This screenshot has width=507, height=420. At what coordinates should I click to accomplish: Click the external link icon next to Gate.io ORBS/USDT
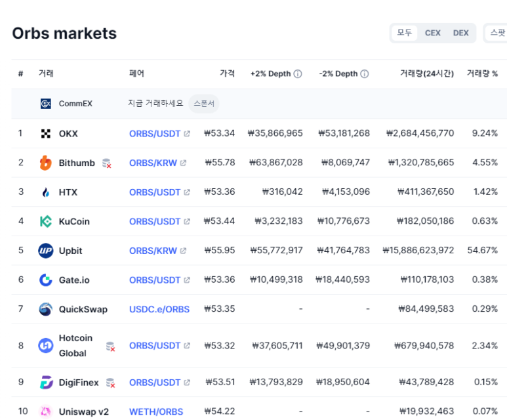(x=187, y=280)
